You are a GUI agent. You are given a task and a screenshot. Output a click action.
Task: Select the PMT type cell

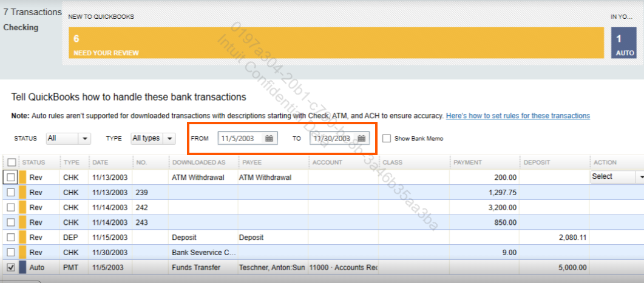pyautogui.click(x=69, y=268)
